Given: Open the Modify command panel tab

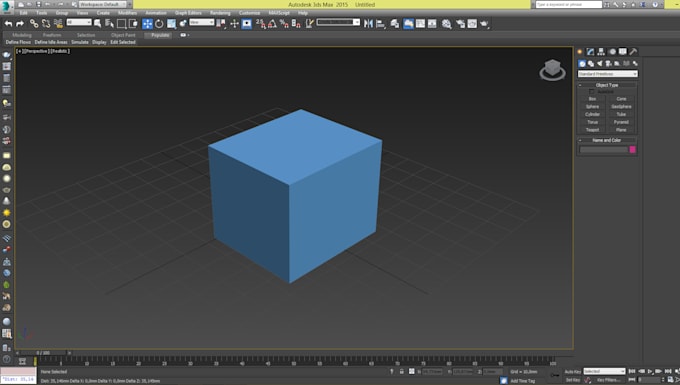Looking at the screenshot, I should tap(590, 52).
